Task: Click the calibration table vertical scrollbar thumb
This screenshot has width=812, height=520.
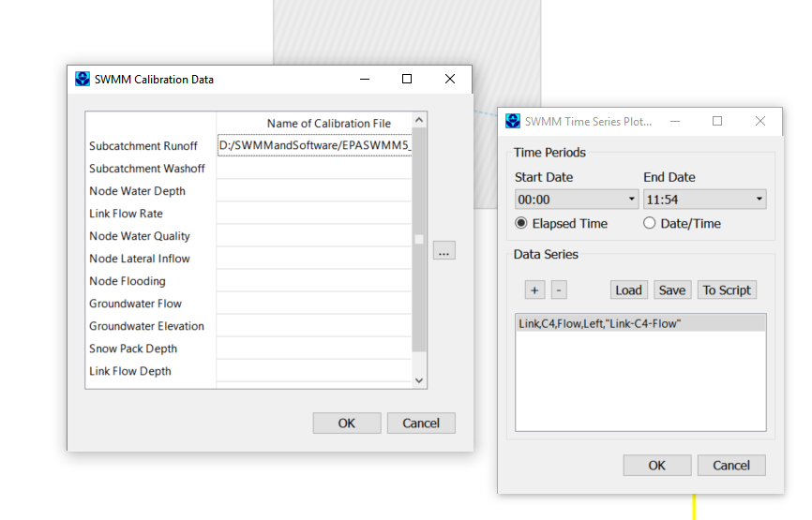Action: coord(419,240)
